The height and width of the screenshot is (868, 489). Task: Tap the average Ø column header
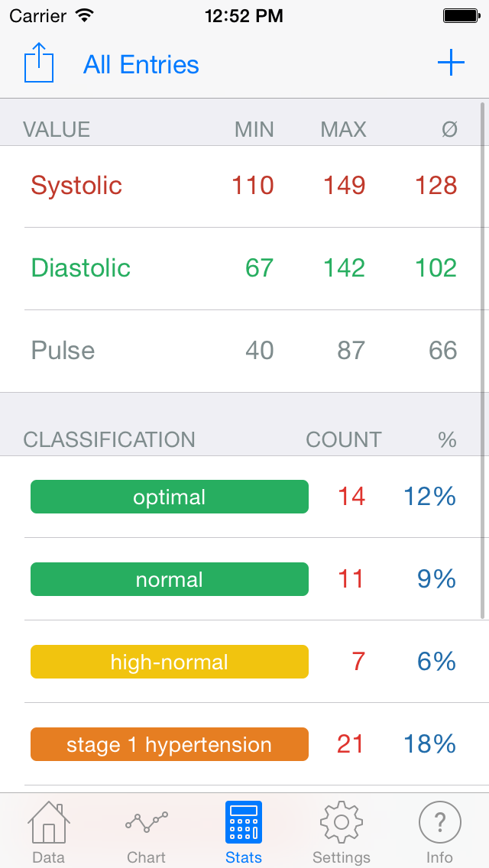(x=450, y=129)
